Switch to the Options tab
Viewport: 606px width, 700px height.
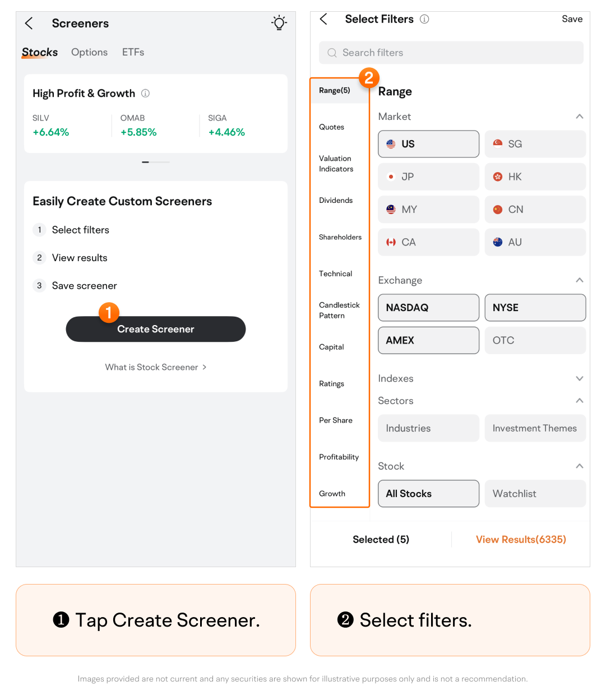click(x=89, y=52)
